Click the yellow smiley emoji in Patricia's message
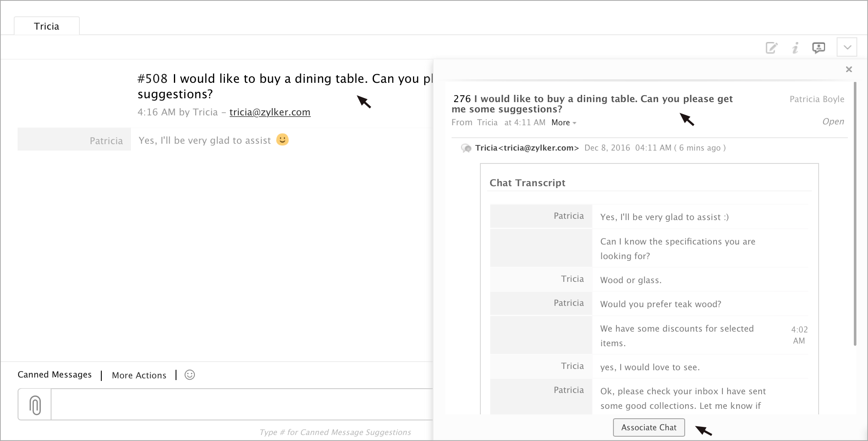 [282, 140]
